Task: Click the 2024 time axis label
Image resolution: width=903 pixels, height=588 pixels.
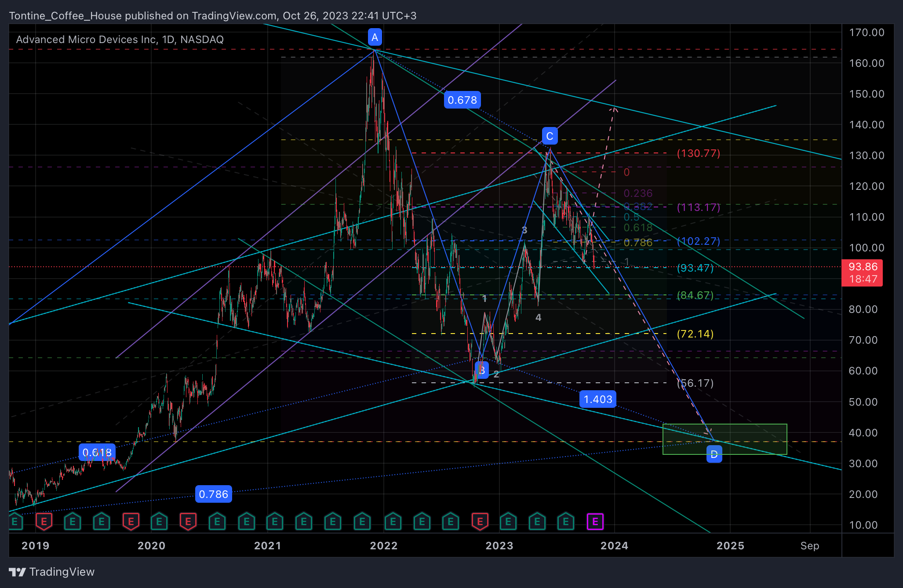Action: point(615,546)
